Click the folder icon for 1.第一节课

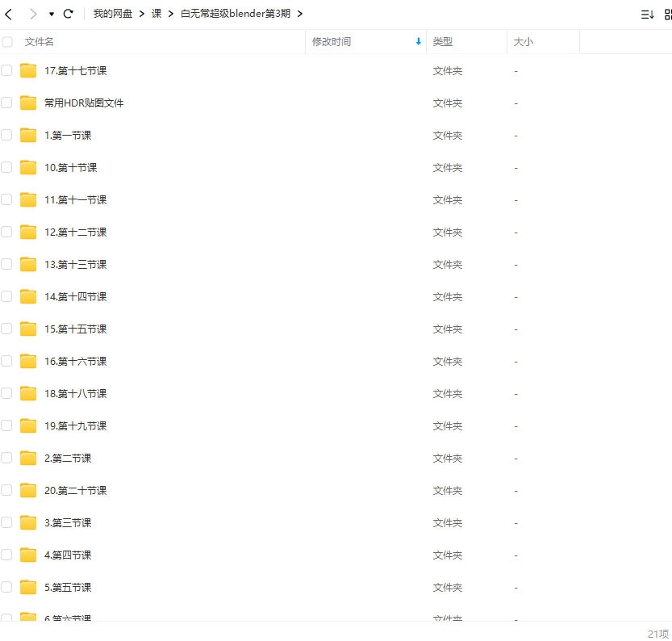pos(28,135)
